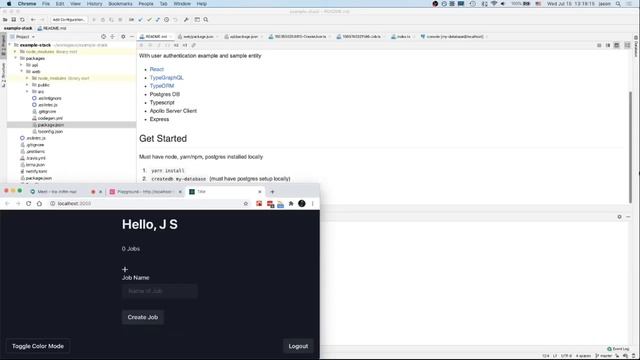Click the project structure icon in toolbar
The height and width of the screenshot is (360, 640).
pos(197,20)
